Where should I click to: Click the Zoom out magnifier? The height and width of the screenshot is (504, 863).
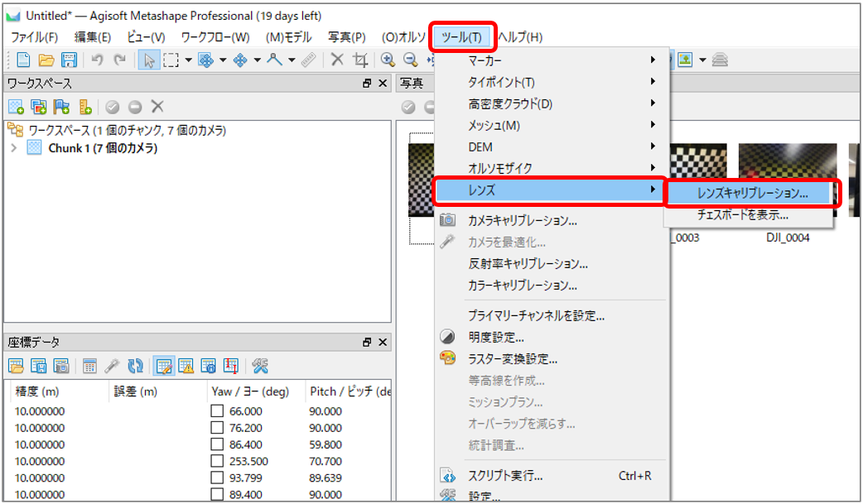click(410, 60)
